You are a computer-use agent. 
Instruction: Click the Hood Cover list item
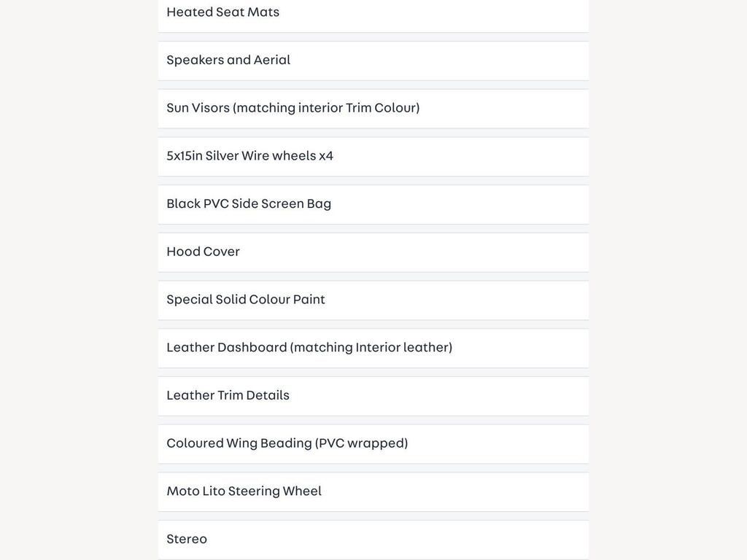coord(373,252)
